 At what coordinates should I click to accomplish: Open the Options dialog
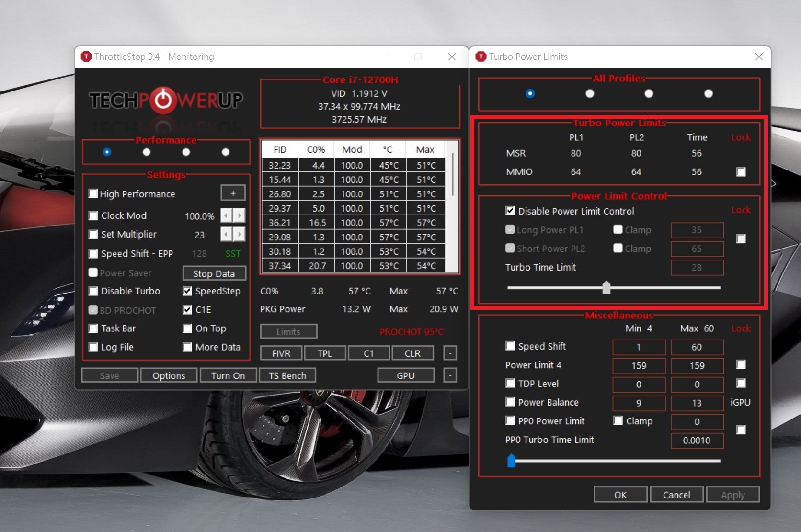[169, 375]
